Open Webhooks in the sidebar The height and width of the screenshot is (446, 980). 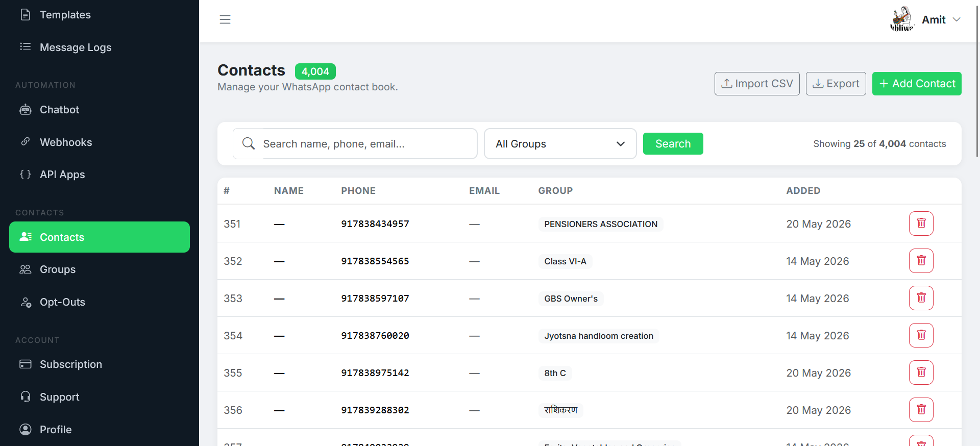pos(100,142)
